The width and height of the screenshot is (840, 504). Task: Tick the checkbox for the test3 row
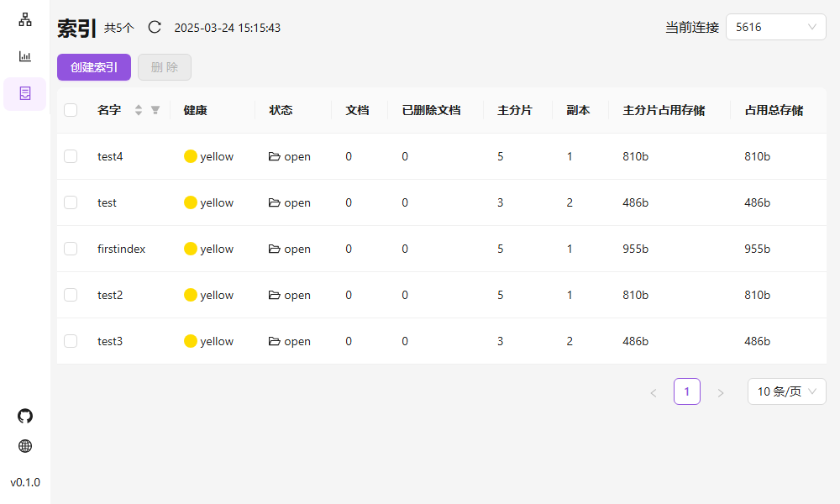71,341
